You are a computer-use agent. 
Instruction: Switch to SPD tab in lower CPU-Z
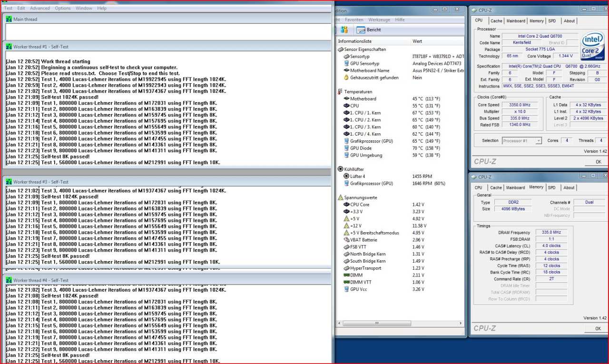[552, 187]
